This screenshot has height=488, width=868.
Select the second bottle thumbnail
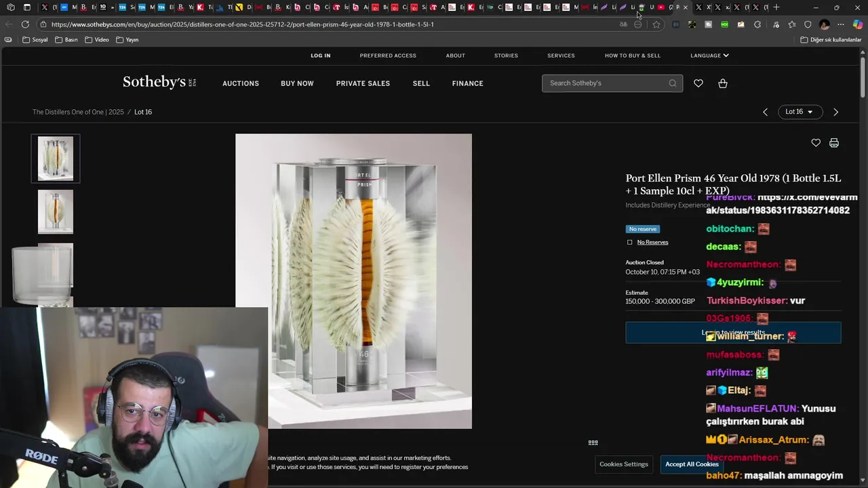click(x=56, y=212)
